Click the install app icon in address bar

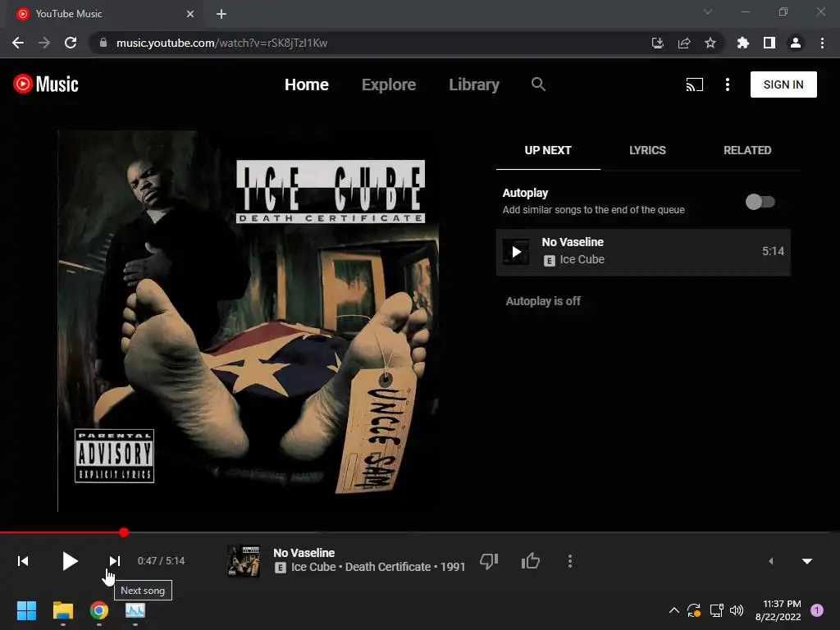tap(657, 43)
